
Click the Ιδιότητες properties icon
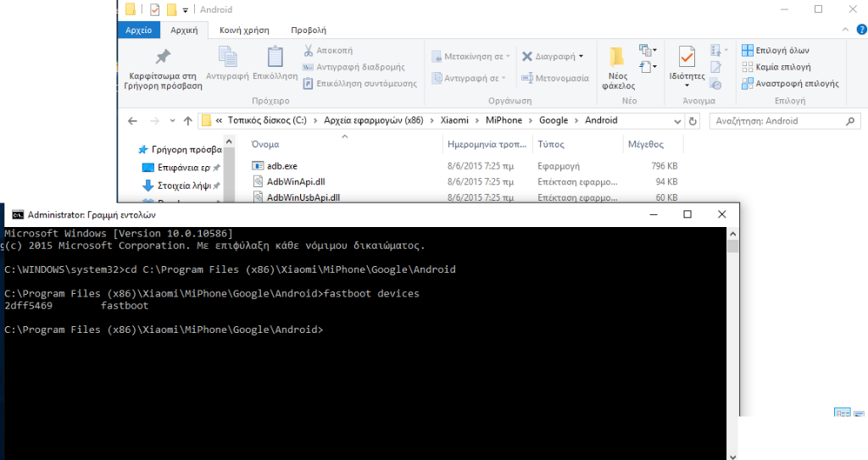tap(687, 57)
